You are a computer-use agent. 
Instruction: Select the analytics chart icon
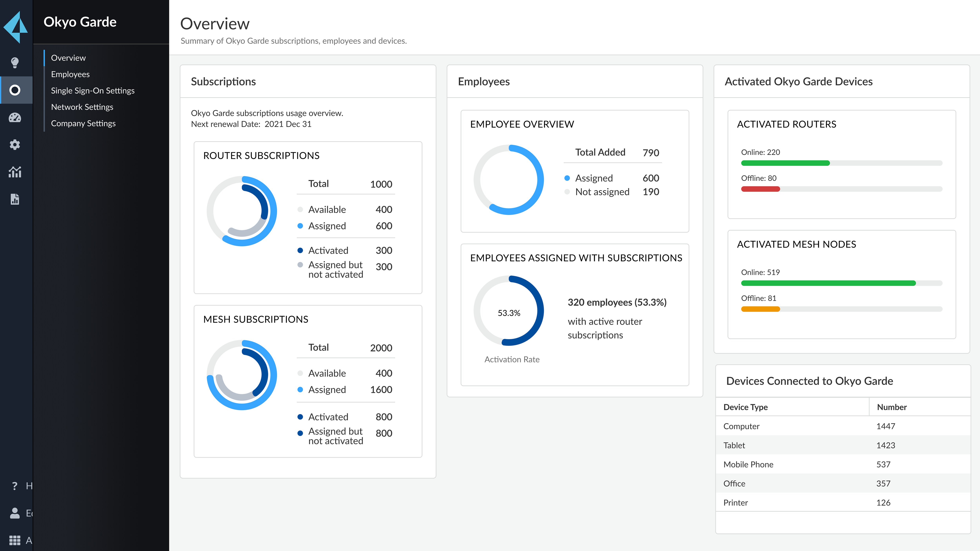point(15,172)
